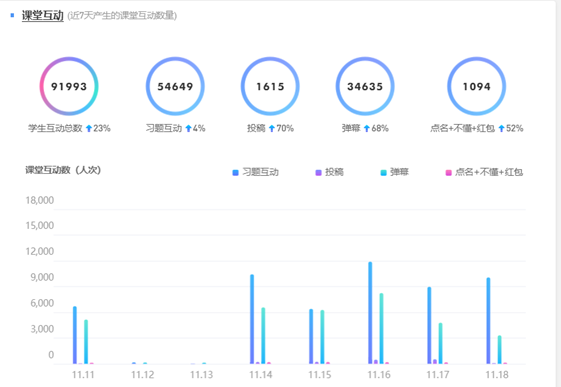Select the blue bar for 11.17
The image size is (561, 387).
(x=429, y=325)
